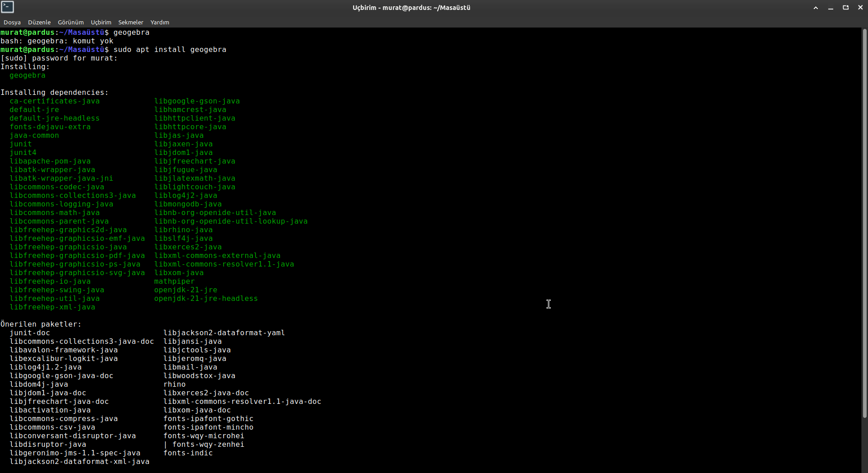Click the 'libjlatexmath-java' package name

click(195, 178)
